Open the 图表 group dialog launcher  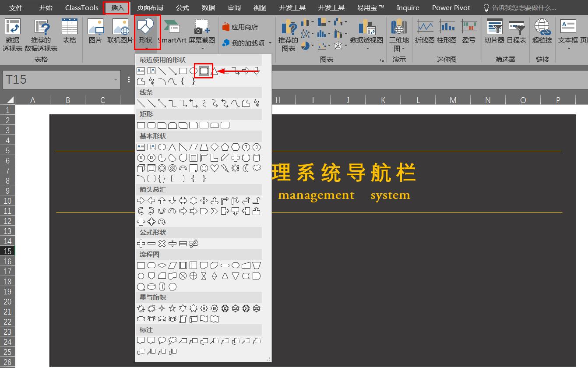pyautogui.click(x=382, y=60)
